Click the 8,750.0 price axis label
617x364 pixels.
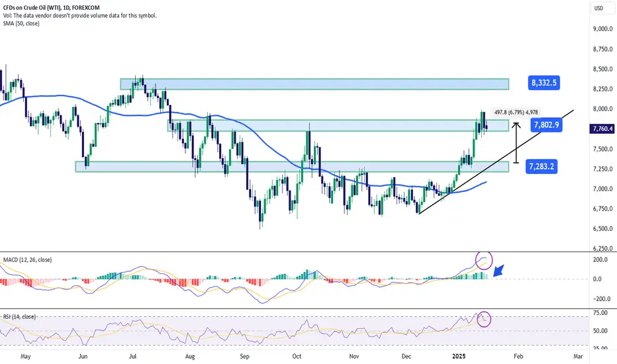click(x=603, y=49)
